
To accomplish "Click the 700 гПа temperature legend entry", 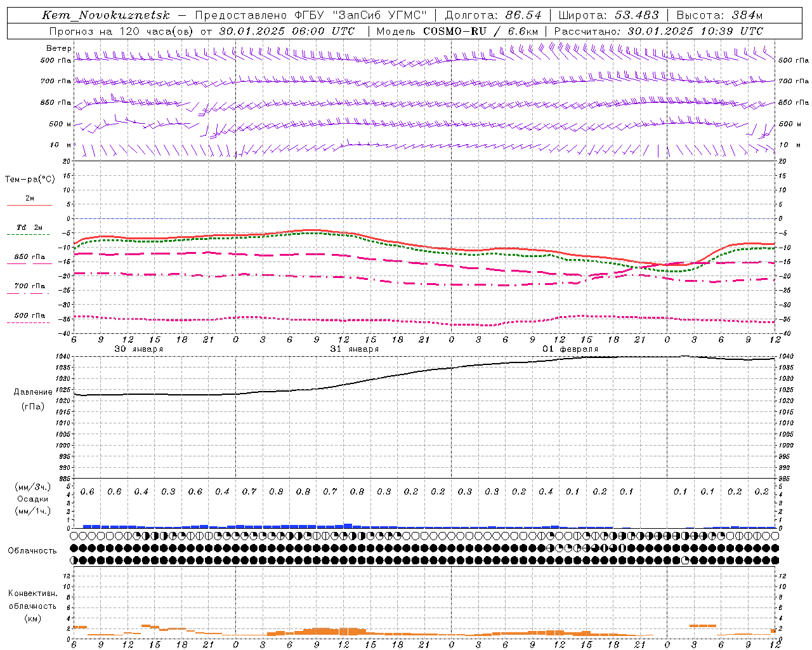I will click(x=30, y=286).
